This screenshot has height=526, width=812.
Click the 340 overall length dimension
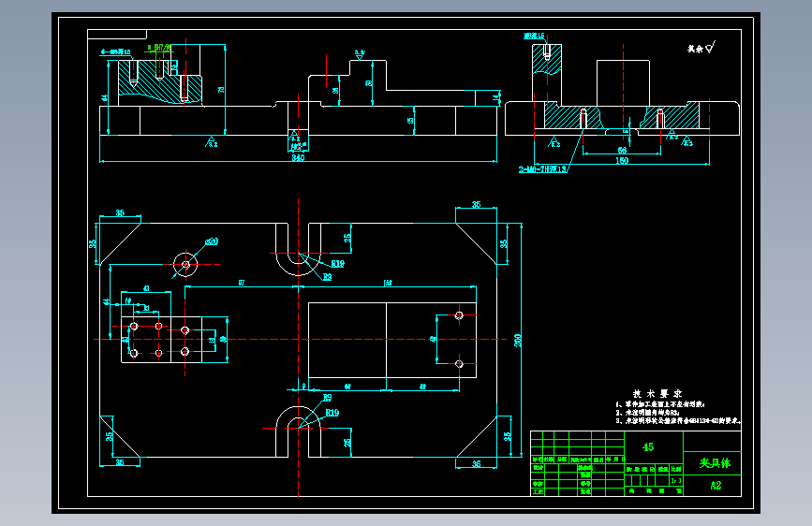(298, 157)
